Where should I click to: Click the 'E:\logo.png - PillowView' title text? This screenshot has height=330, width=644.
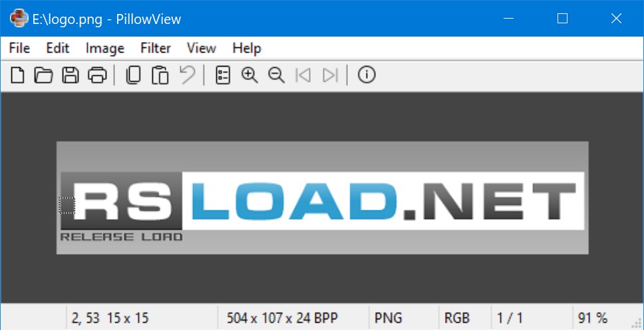point(107,19)
